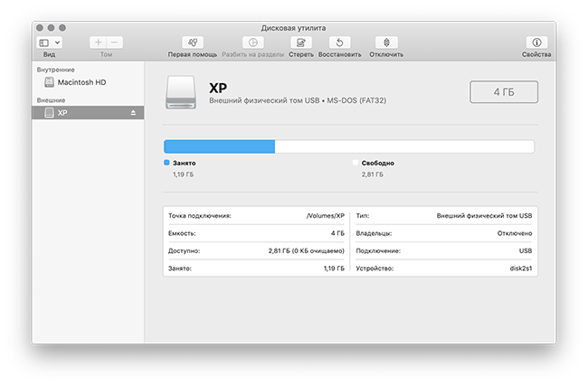
Task: Click the Внешние sidebar section header
Action: click(51, 100)
